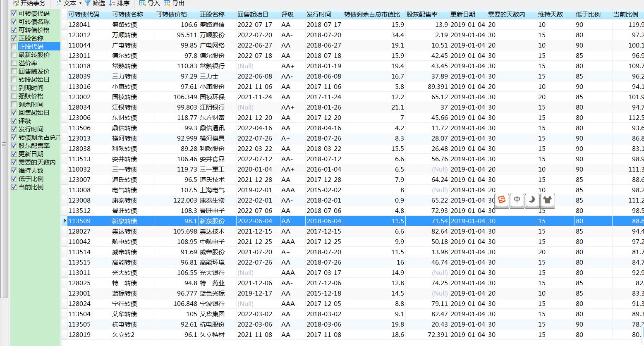Select the 万顺转债 name cell
The width and height of the screenshot is (644, 346).
(133, 35)
